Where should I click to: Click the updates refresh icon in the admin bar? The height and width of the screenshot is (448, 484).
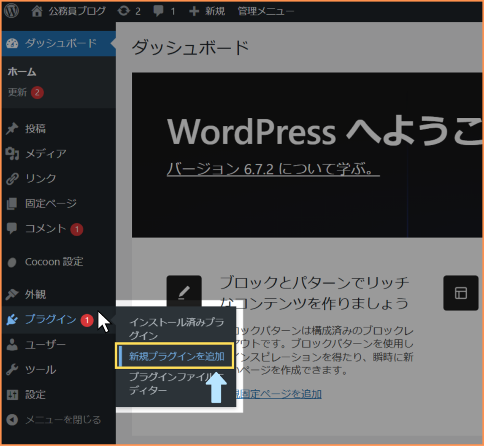click(123, 11)
